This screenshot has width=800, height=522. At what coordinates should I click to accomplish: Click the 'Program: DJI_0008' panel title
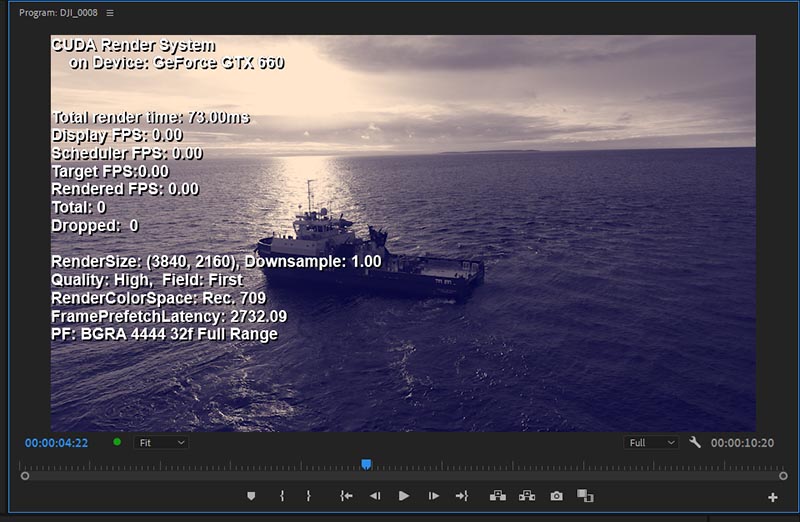(58, 13)
